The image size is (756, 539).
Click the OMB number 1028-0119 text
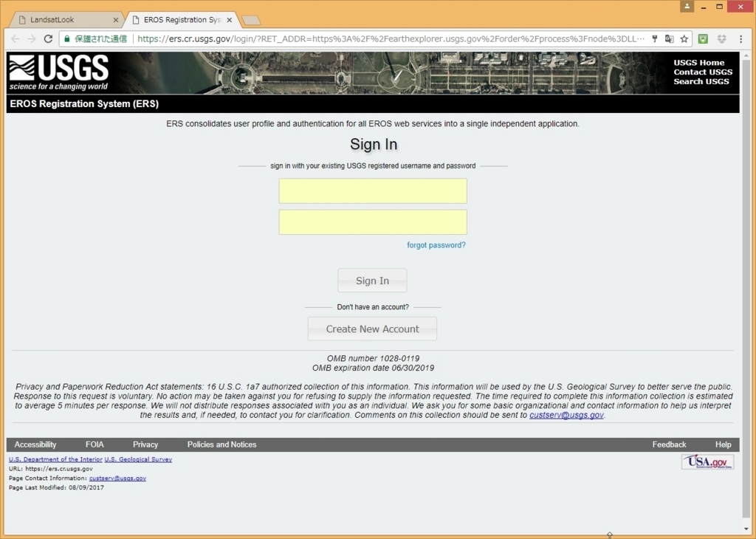pyautogui.click(x=373, y=358)
